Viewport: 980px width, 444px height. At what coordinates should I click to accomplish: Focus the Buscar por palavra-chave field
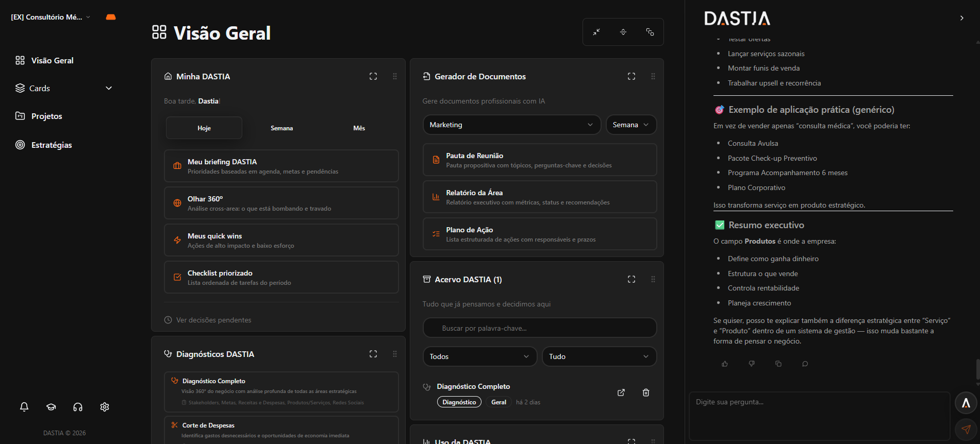(x=540, y=328)
